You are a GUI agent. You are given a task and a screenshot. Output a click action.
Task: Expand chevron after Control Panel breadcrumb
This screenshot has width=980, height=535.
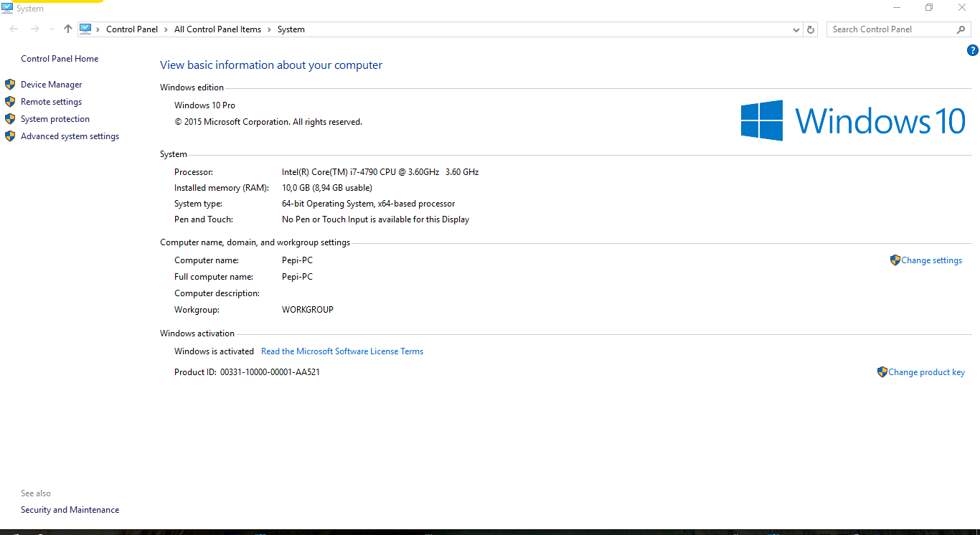coord(166,29)
